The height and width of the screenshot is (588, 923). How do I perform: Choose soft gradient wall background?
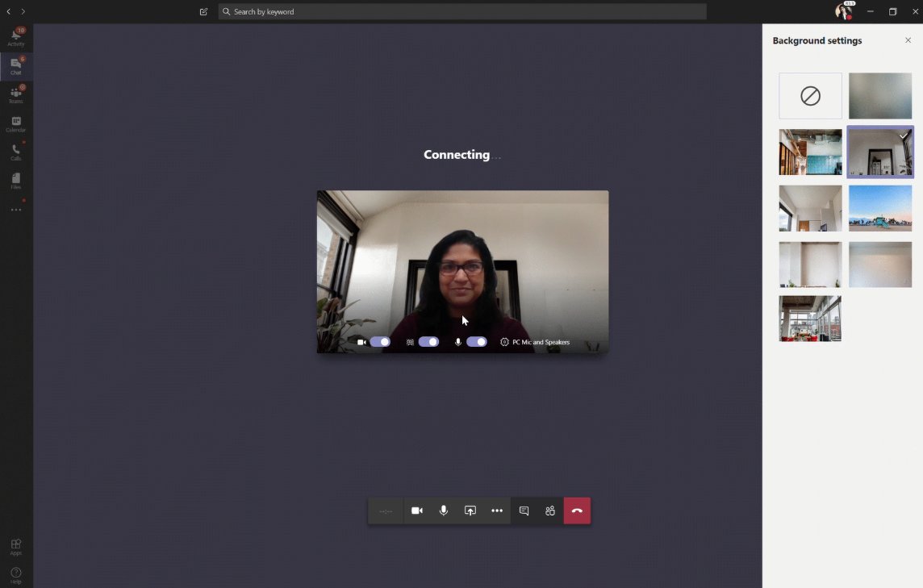880,265
